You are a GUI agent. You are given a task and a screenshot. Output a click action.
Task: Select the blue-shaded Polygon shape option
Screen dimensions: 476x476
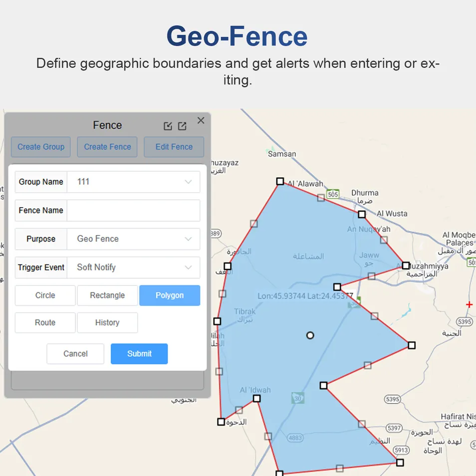tap(170, 295)
